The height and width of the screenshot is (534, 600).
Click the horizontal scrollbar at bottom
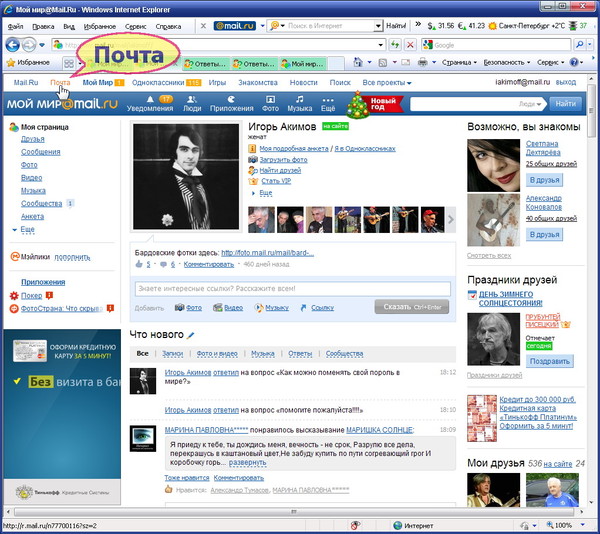point(293,511)
